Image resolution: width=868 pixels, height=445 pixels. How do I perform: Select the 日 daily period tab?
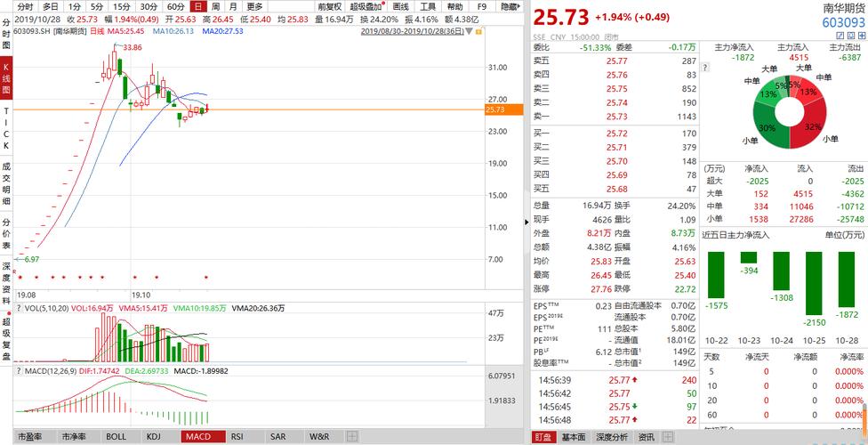(x=198, y=6)
